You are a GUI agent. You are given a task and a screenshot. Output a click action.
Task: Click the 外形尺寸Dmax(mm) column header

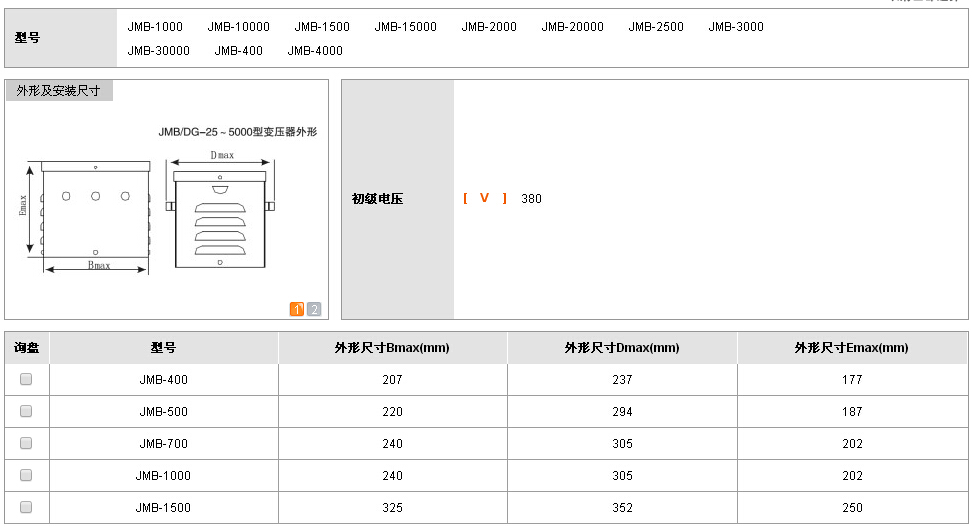pyautogui.click(x=622, y=348)
